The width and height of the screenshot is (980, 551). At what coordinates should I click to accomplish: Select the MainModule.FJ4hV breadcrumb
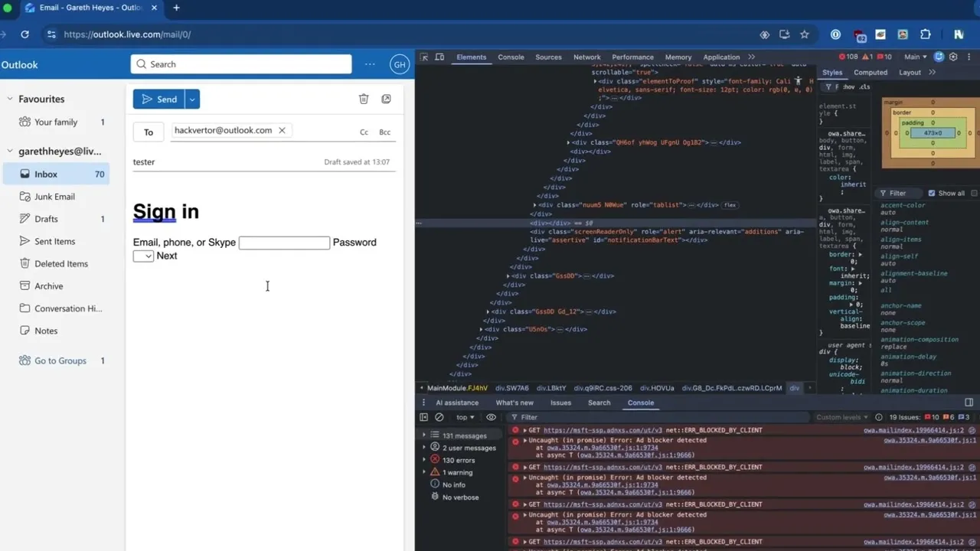pos(457,388)
